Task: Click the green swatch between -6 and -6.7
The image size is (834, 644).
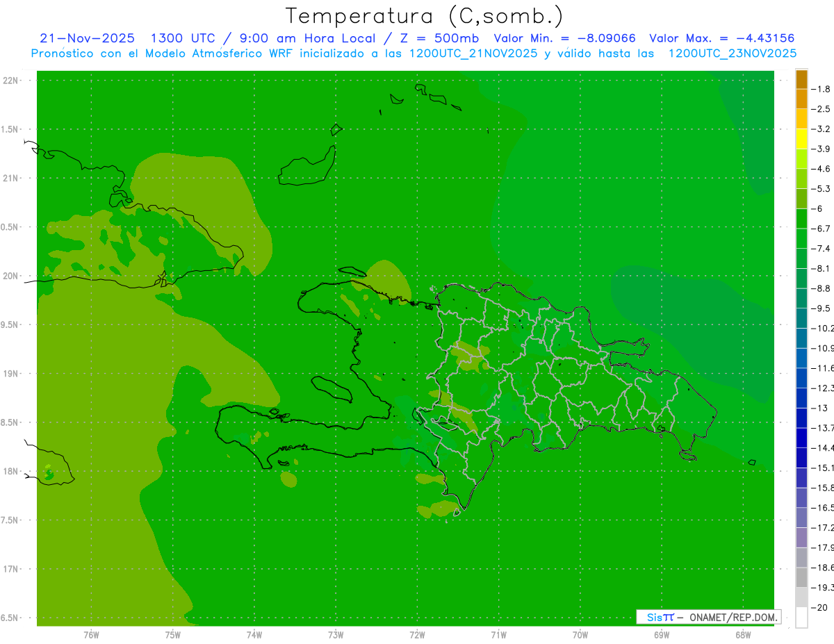Action: [801, 219]
